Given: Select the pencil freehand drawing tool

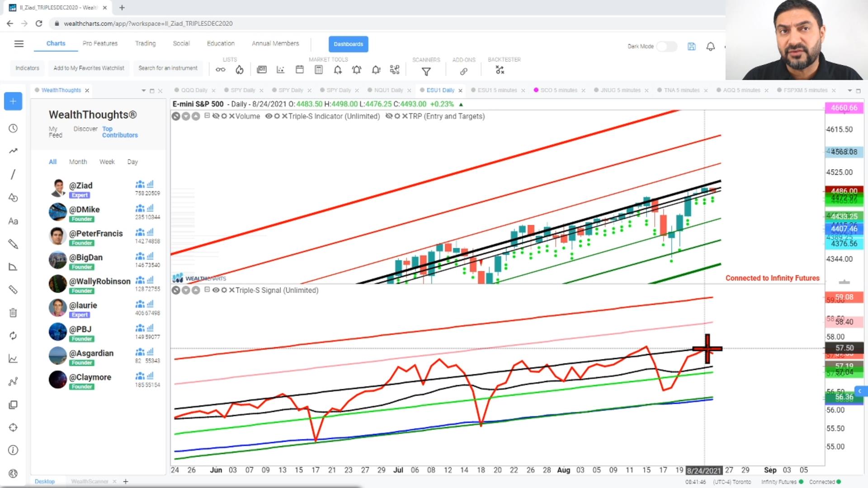Looking at the screenshot, I should pyautogui.click(x=13, y=244).
